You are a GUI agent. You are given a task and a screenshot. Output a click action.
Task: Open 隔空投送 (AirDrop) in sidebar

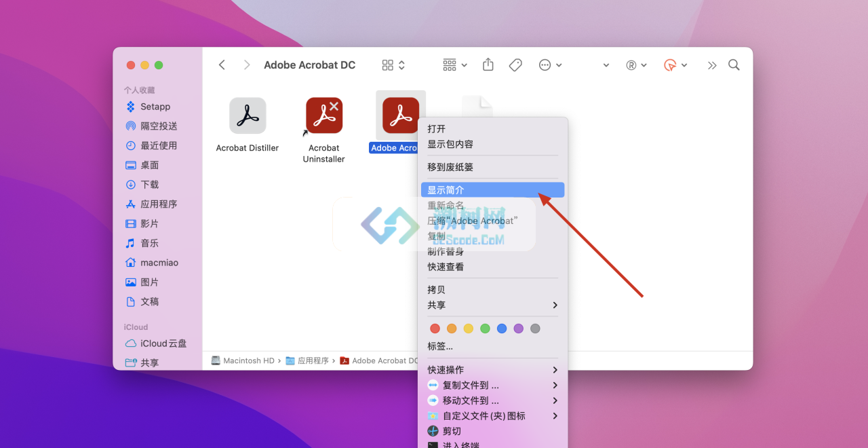151,126
